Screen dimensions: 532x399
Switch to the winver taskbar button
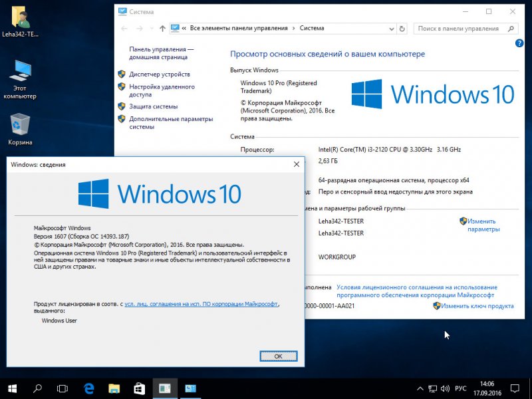click(x=165, y=388)
